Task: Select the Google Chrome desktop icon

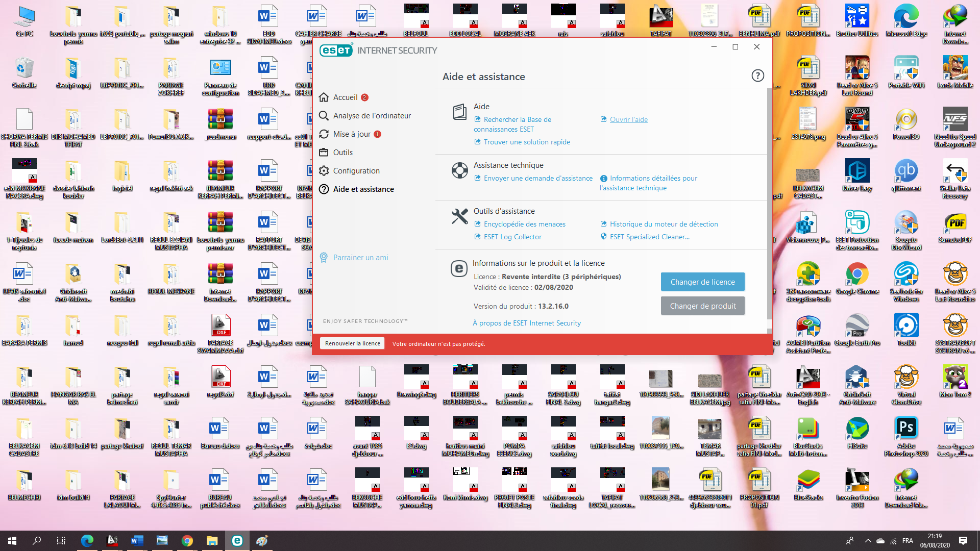Action: (857, 279)
